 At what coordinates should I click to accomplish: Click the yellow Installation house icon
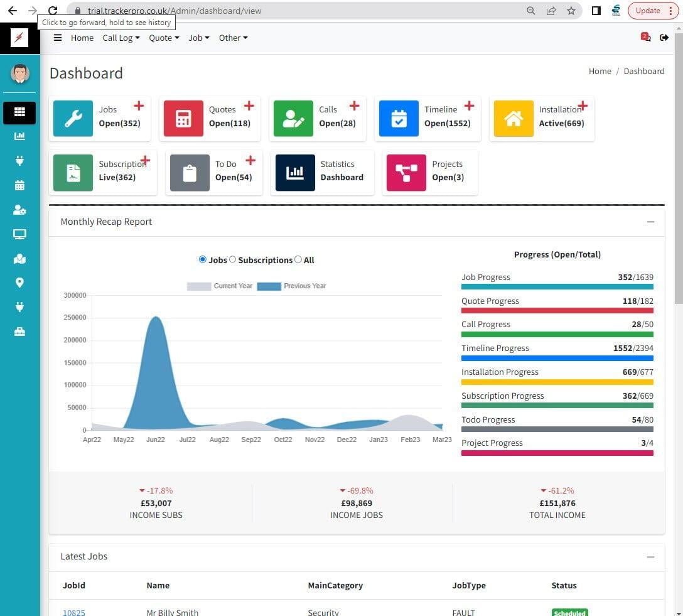[x=514, y=119]
